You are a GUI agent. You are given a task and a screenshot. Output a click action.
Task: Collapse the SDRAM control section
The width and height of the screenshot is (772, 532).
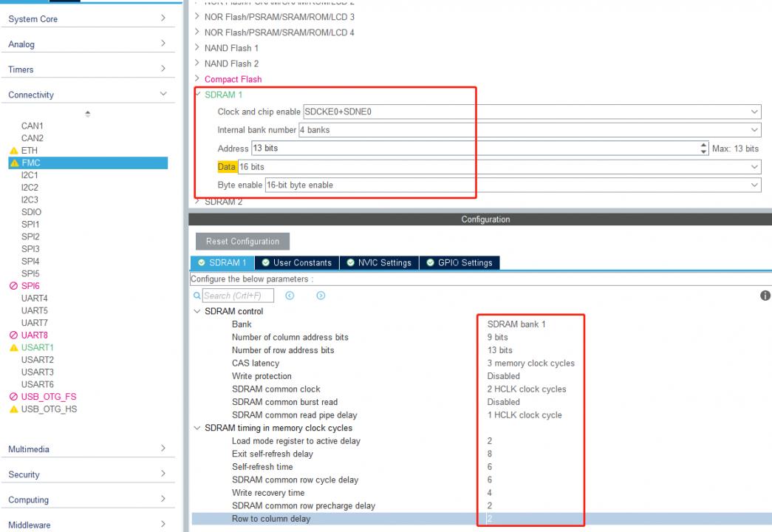pyautogui.click(x=197, y=312)
